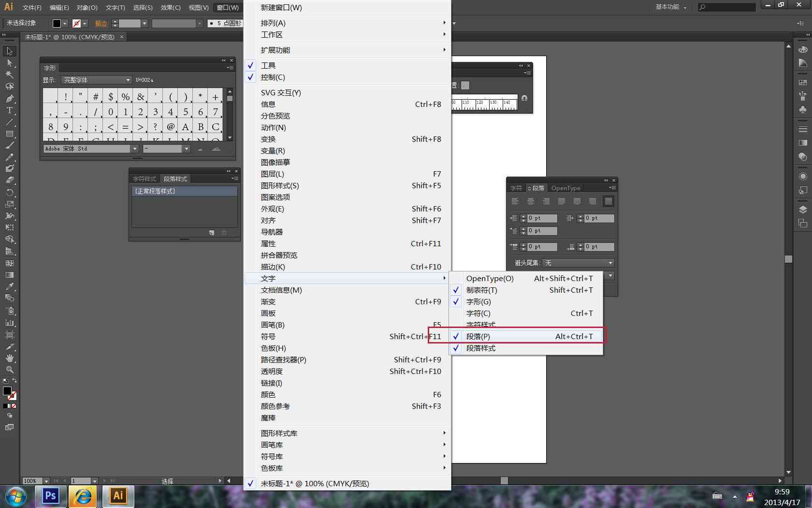Click zoom level 100% field in status bar

pos(32,481)
